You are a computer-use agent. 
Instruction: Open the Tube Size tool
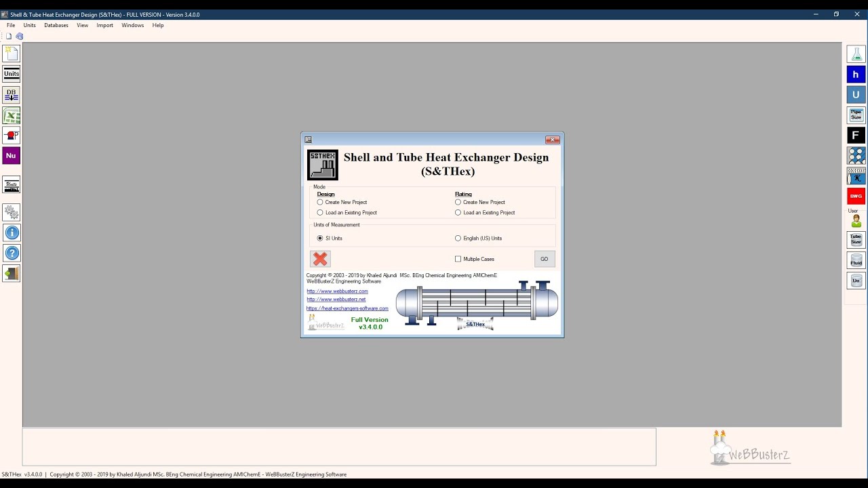[856, 240]
